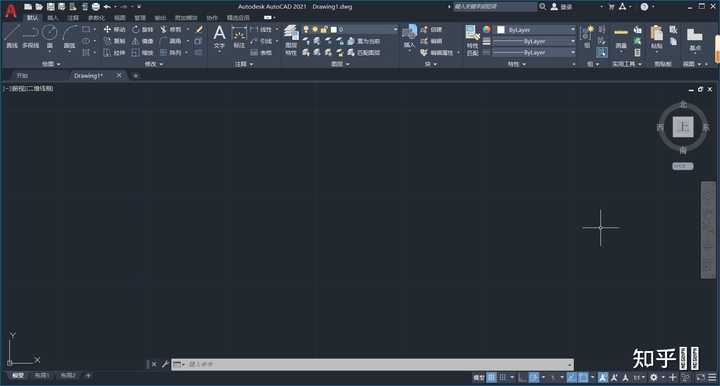Expand the Draw (绘图) panel
Screen dimensions: 720x386
coord(51,64)
